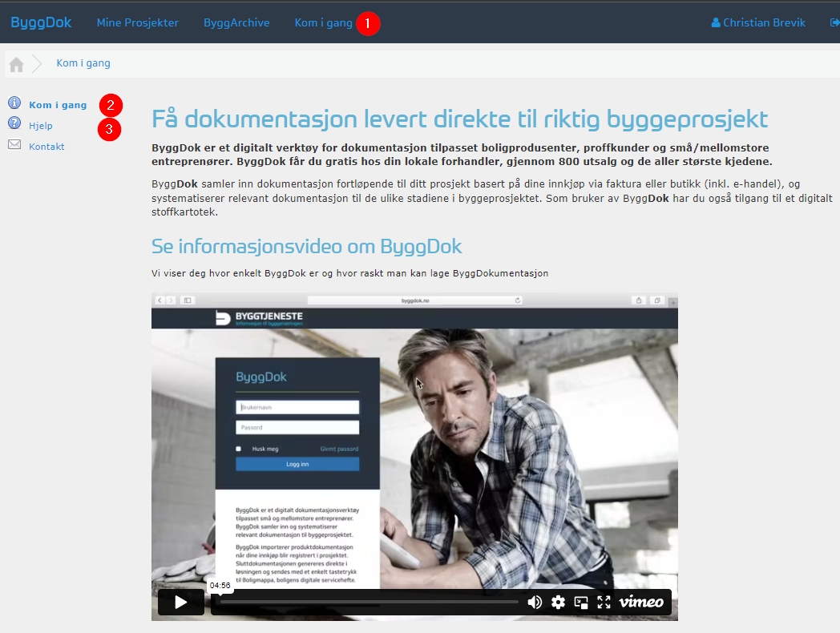Play the ByggDok information video

[180, 603]
